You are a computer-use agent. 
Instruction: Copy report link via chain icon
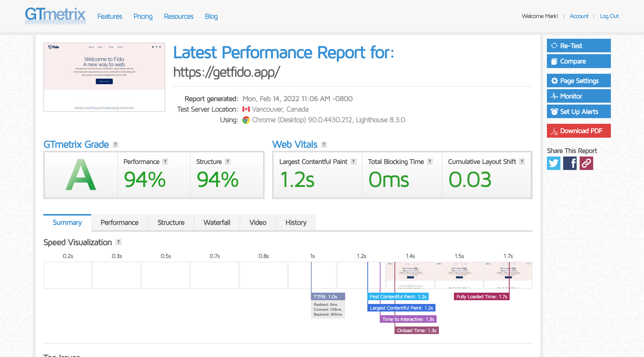(x=586, y=163)
